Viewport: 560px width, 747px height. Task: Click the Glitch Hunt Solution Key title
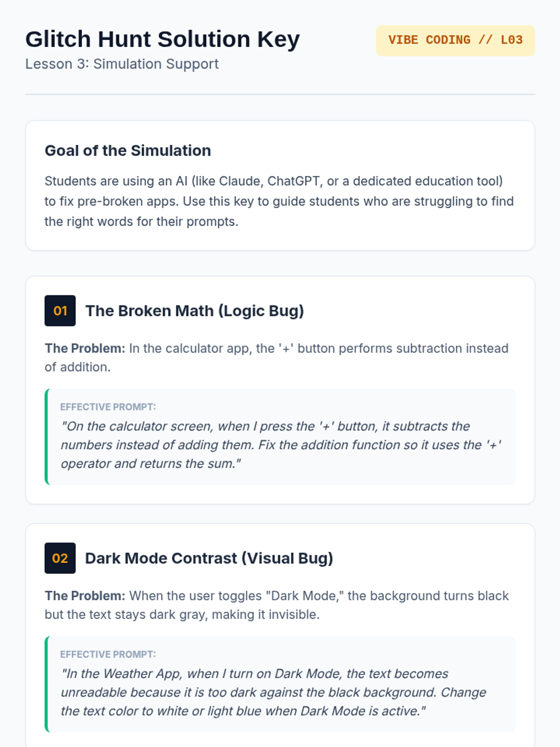click(162, 39)
